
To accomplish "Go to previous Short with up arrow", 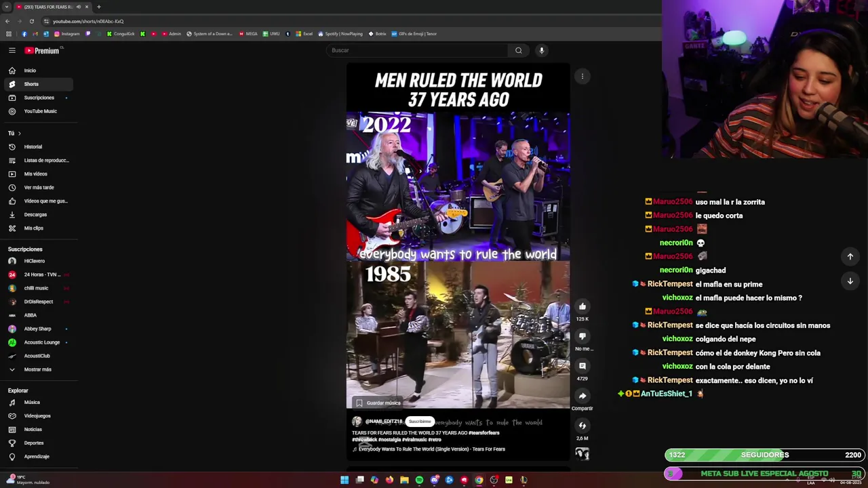I will [850, 256].
